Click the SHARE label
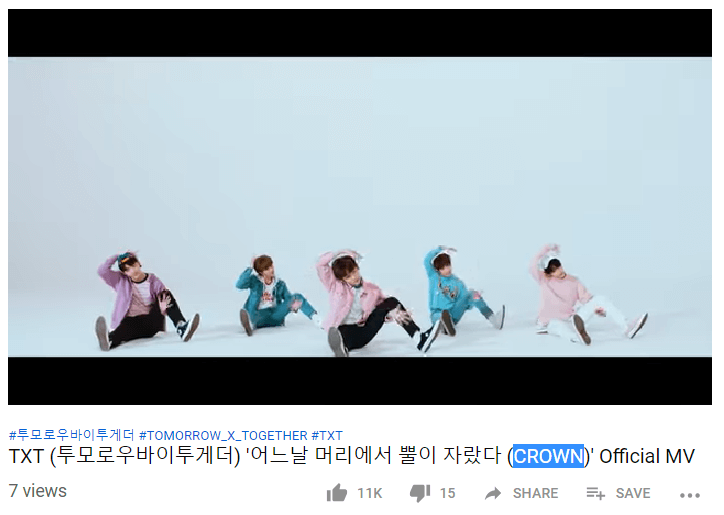The height and width of the screenshot is (515, 724). 535,493
